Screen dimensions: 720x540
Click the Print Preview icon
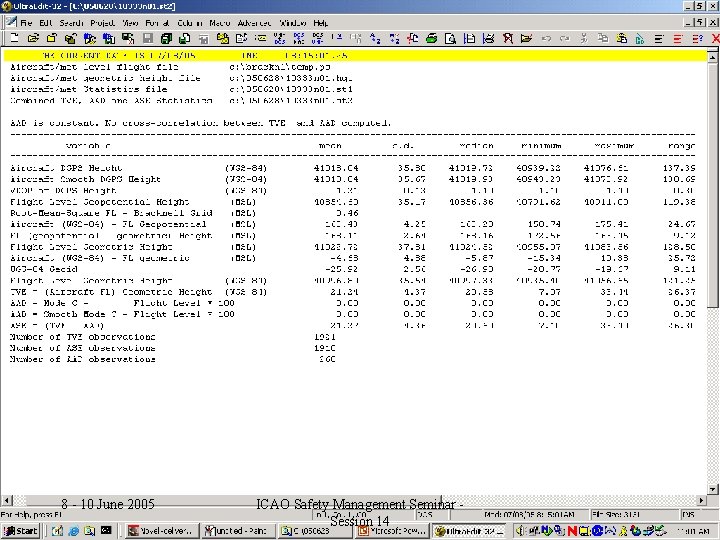click(x=450, y=39)
